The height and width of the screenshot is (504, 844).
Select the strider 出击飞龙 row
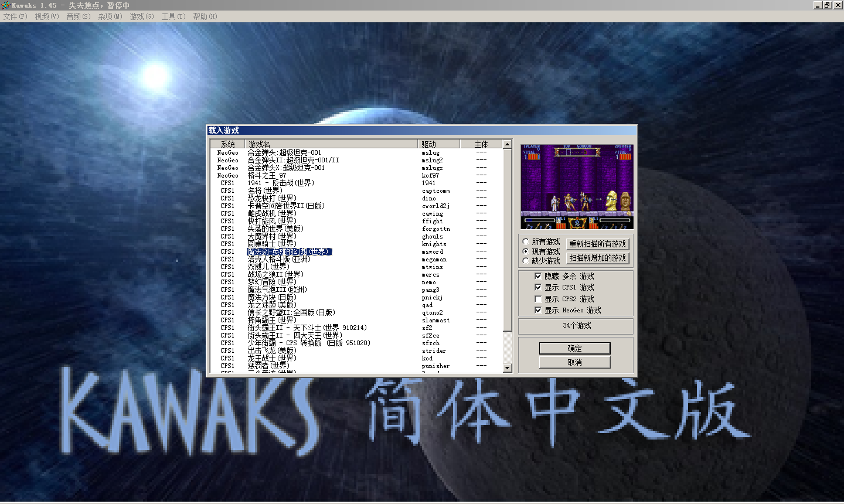[356, 350]
